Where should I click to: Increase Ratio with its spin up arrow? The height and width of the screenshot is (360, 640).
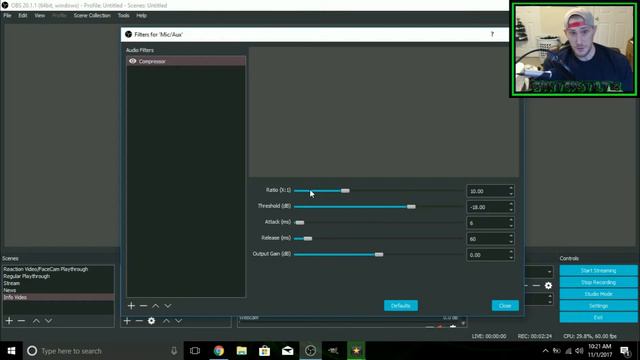point(511,188)
